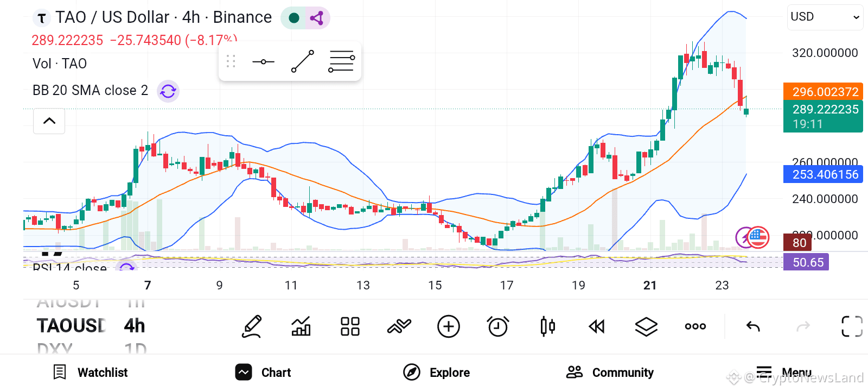Select the horizontal line drawing tool
Screen dimensions: 868x391
[264, 61]
